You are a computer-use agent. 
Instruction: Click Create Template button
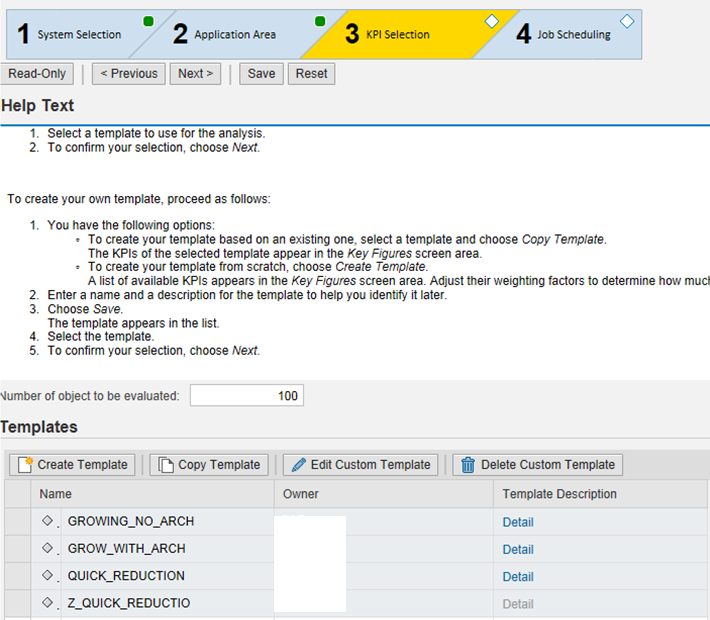pos(72,465)
